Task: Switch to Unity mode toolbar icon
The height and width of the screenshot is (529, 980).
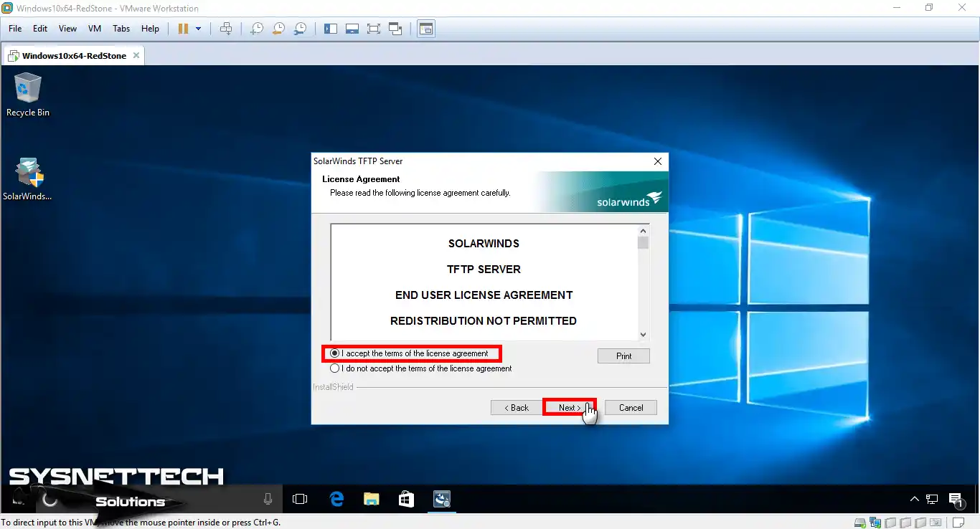Action: click(x=395, y=29)
